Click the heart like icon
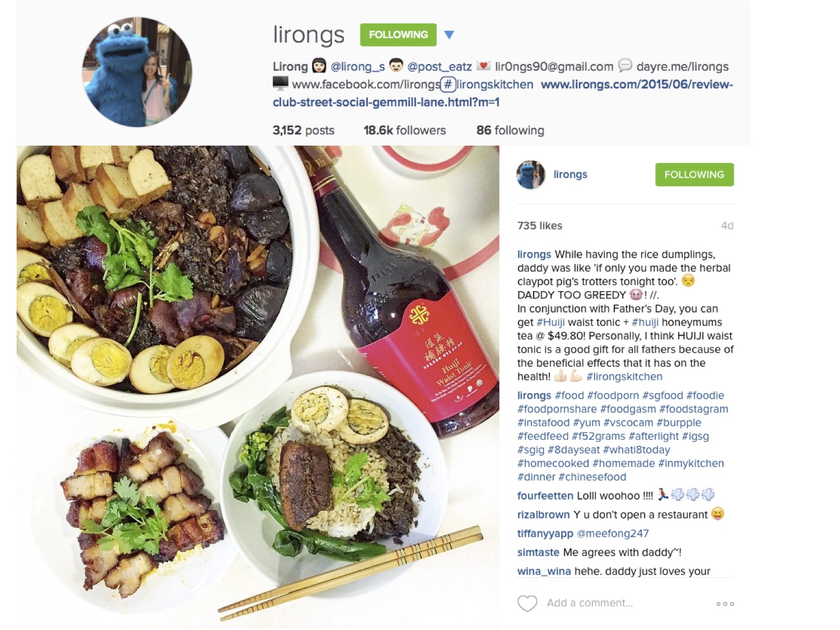The height and width of the screenshot is (630, 840). [x=527, y=603]
